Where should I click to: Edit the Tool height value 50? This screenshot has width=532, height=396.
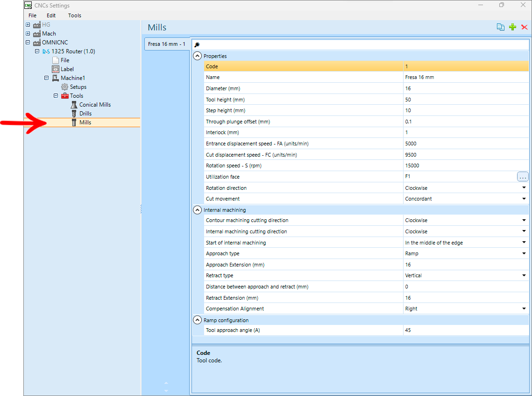point(466,100)
